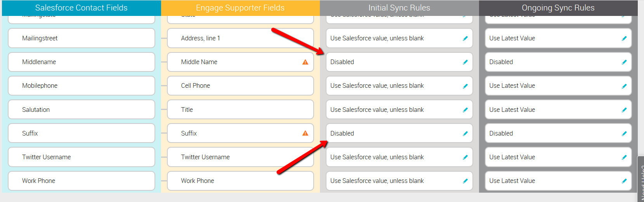
Task: Click the Engage Supporter Fields column header
Action: tap(240, 8)
